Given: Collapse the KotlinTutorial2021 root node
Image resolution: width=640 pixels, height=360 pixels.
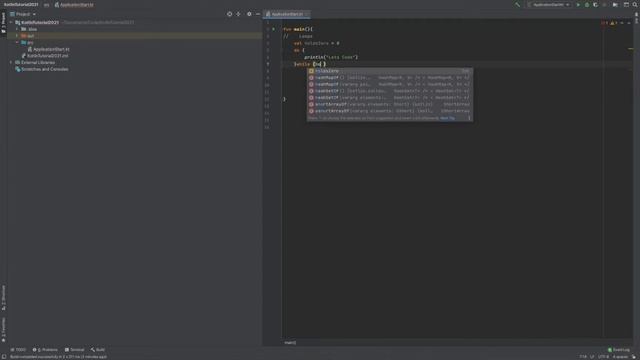Looking at the screenshot, I should [x=11, y=22].
